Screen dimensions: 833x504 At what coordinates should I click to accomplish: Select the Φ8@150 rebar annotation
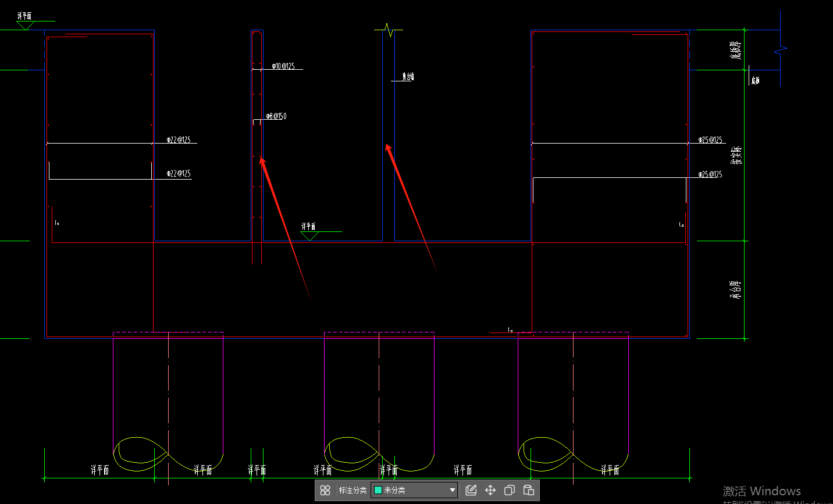(x=276, y=116)
